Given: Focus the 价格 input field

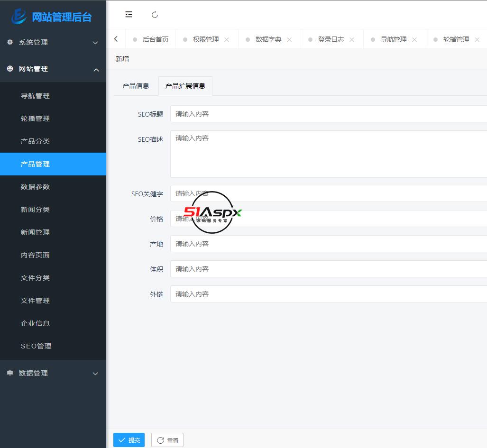Looking at the screenshot, I should point(329,219).
